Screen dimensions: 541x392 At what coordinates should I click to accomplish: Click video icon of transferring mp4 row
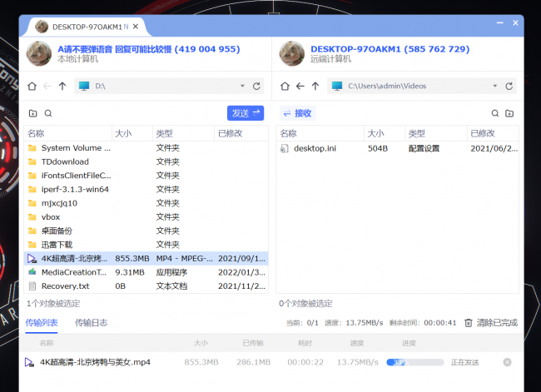click(x=29, y=362)
